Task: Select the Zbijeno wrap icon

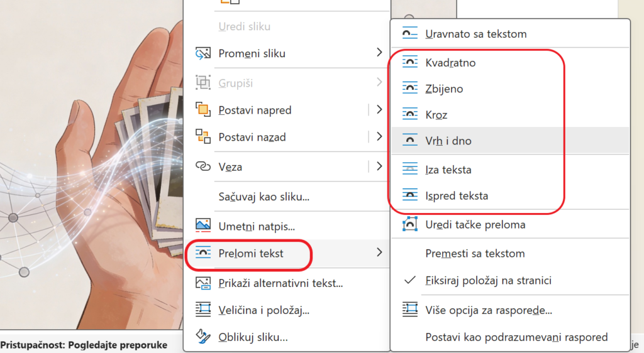Action: 410,89
